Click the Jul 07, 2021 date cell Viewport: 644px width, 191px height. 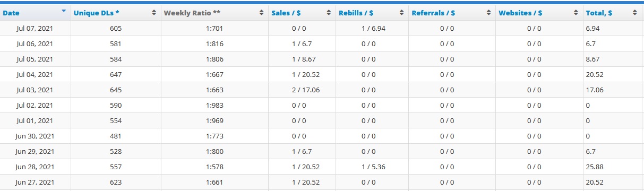(x=35, y=28)
